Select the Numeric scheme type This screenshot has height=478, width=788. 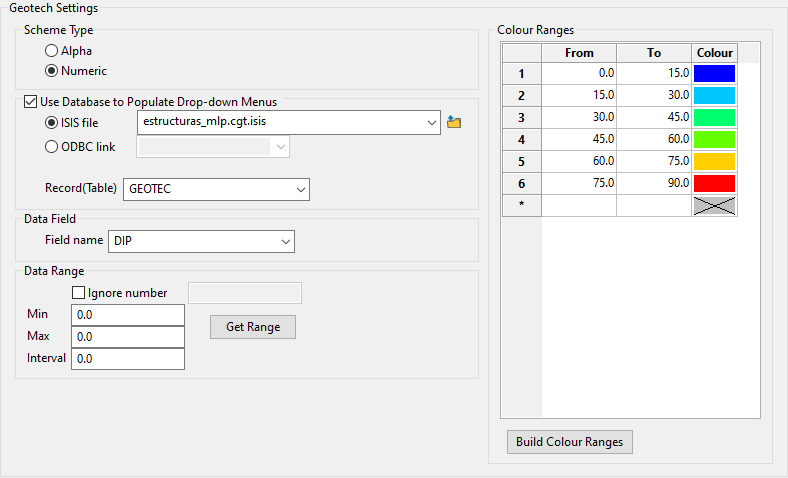[52, 71]
